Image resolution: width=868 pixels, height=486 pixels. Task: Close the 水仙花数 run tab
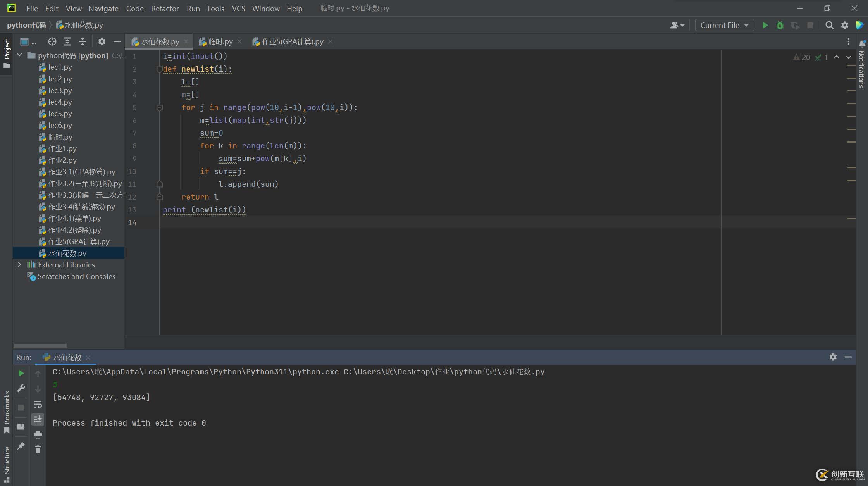[x=88, y=357]
